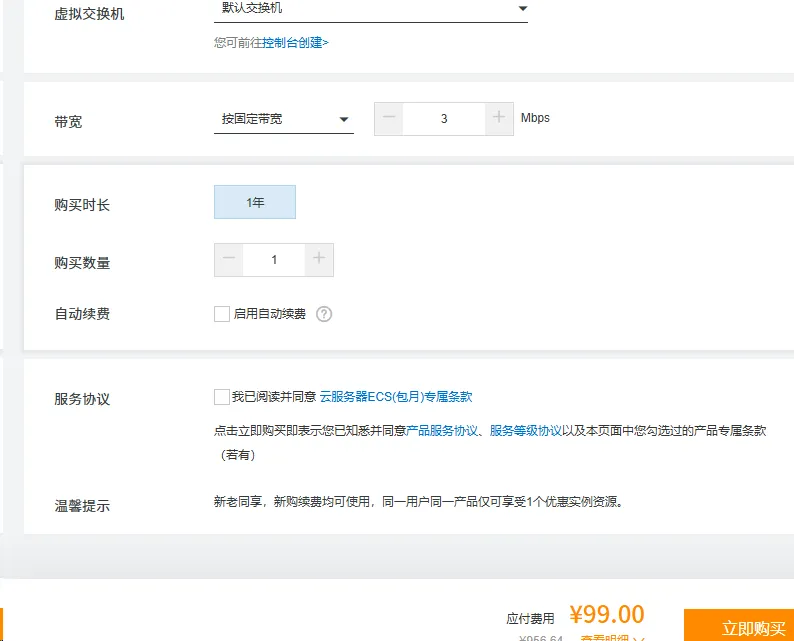
Task: Open the 虚拟交换机 默认交换机 dropdown
Action: (x=371, y=10)
